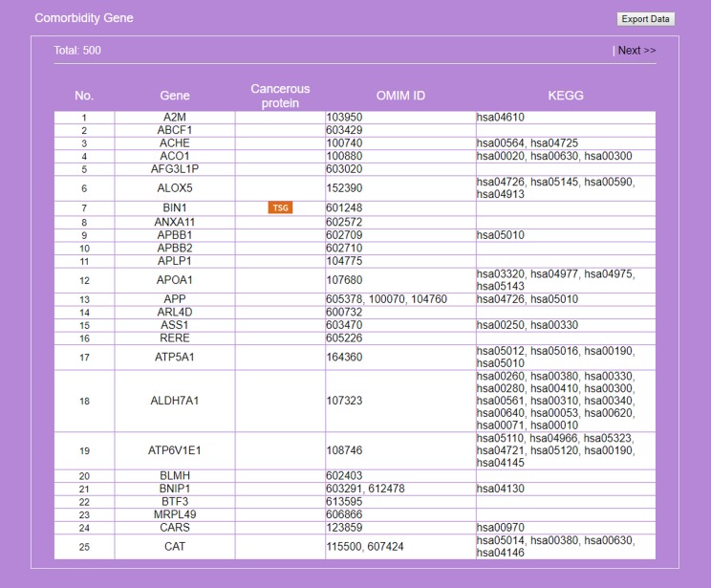This screenshot has width=711, height=588.
Task: Click OMIM ID 601248 for BIN1
Action: (x=344, y=207)
